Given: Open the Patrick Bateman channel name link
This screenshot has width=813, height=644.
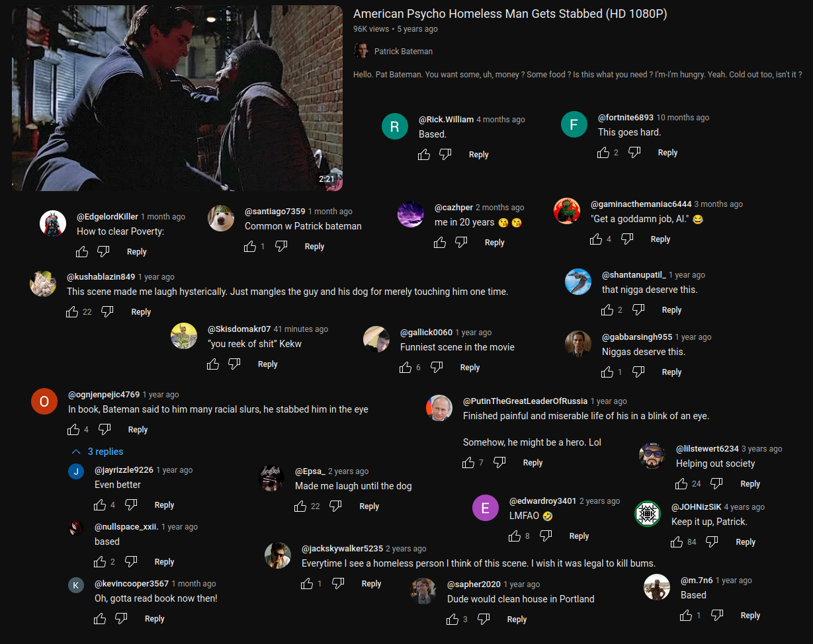Looking at the screenshot, I should pos(404,52).
